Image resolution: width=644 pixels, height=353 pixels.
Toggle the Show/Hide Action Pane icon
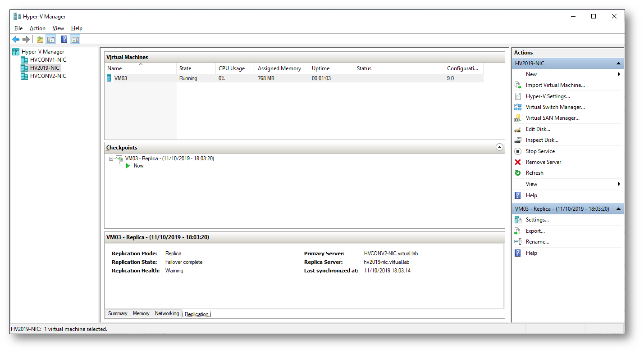(75, 40)
